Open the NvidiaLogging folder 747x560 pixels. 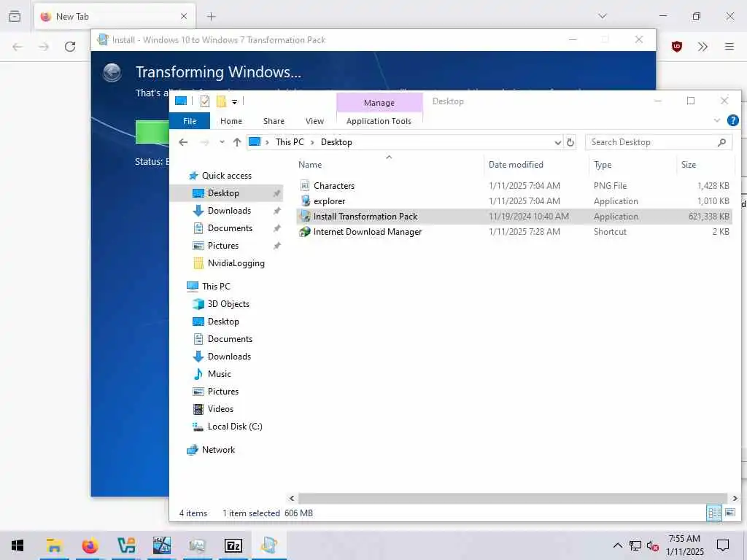tap(236, 263)
